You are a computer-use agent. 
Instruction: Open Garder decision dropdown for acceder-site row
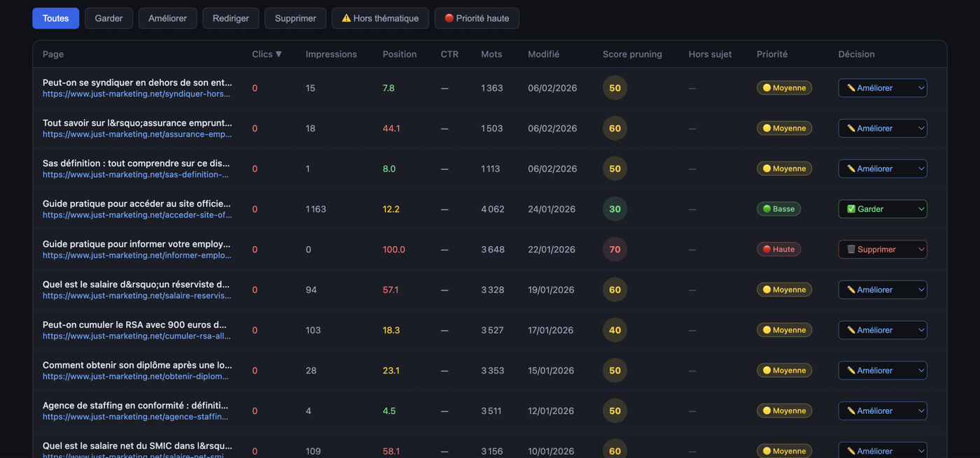[883, 209]
